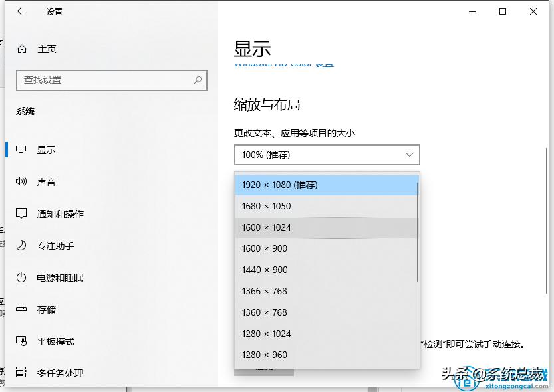
Task: Click the 查找设置 search field
Action: coord(111,80)
